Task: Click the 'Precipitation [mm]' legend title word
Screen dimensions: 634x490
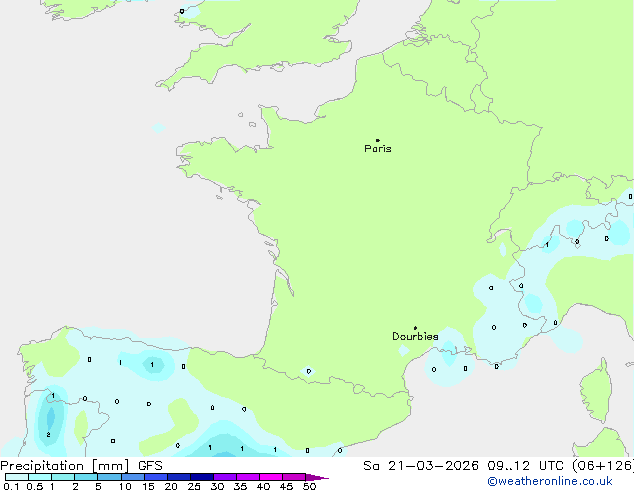Action: [x=64, y=466]
